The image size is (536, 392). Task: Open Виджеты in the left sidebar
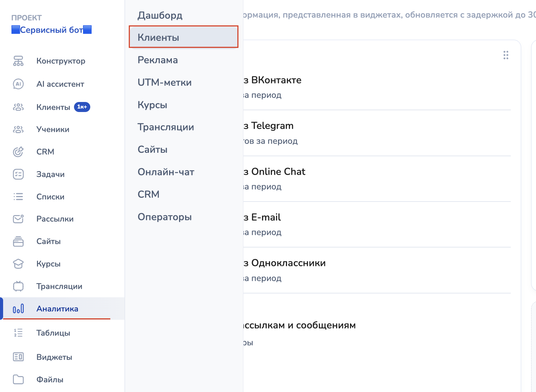[x=54, y=357]
